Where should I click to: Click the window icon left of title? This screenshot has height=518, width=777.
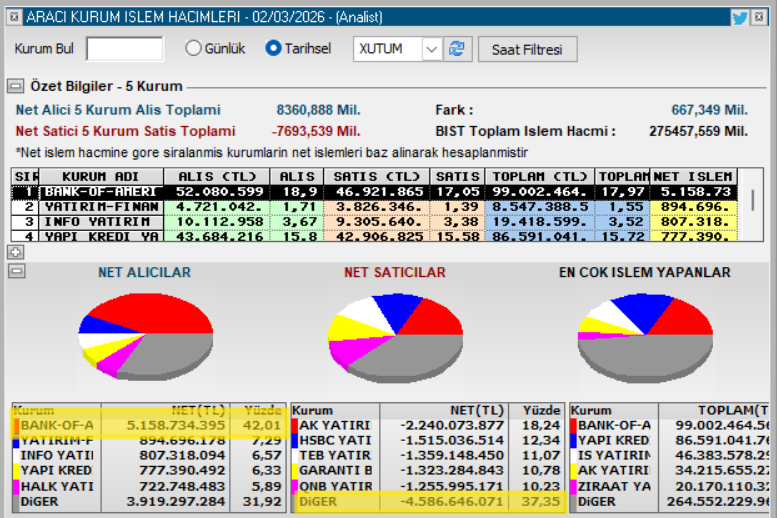pyautogui.click(x=14, y=17)
